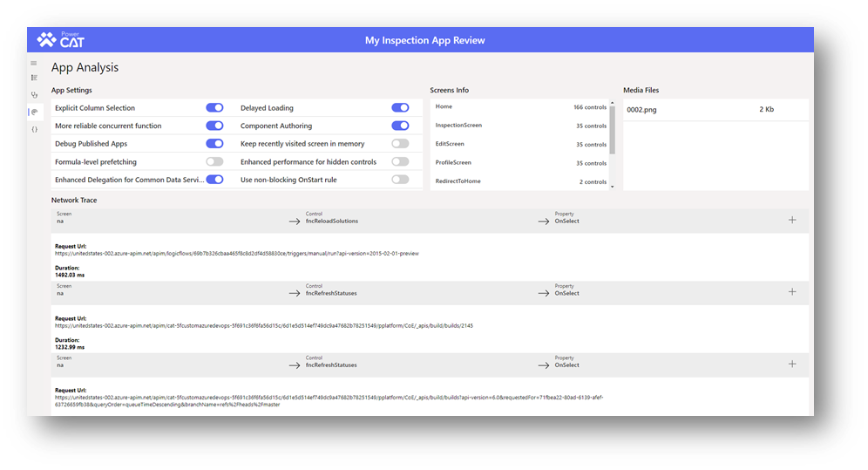
Task: Turn off Explicit Column Selection toggle
Action: [x=214, y=108]
